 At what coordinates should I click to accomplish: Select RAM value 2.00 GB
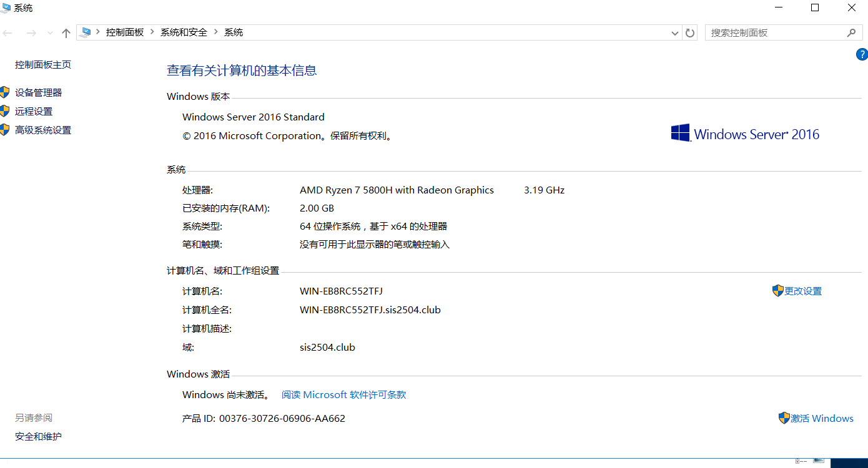click(x=317, y=208)
